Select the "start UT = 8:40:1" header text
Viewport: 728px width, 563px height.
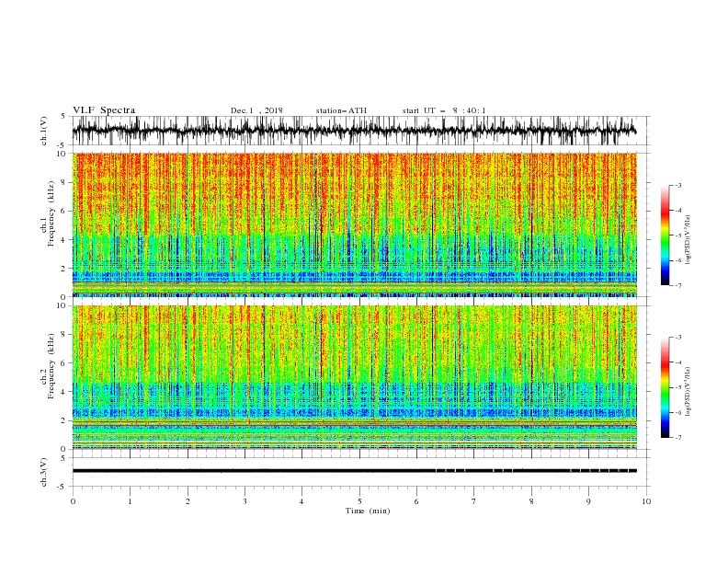[444, 110]
